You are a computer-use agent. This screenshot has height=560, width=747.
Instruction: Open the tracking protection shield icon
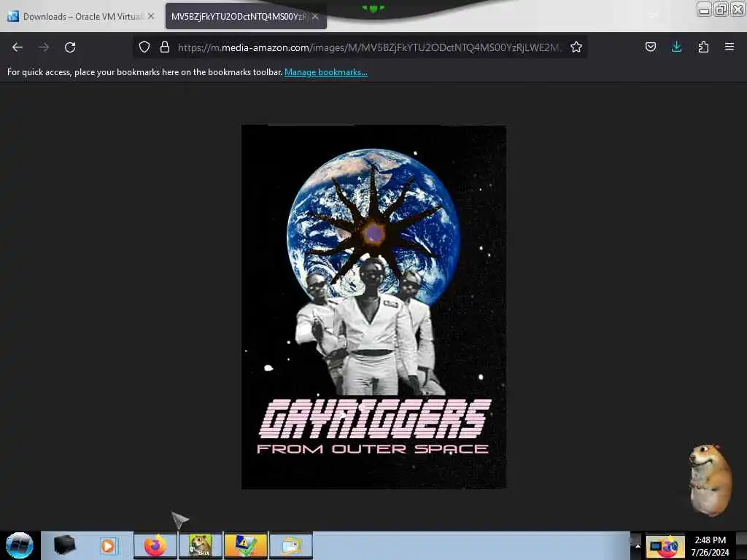point(144,47)
